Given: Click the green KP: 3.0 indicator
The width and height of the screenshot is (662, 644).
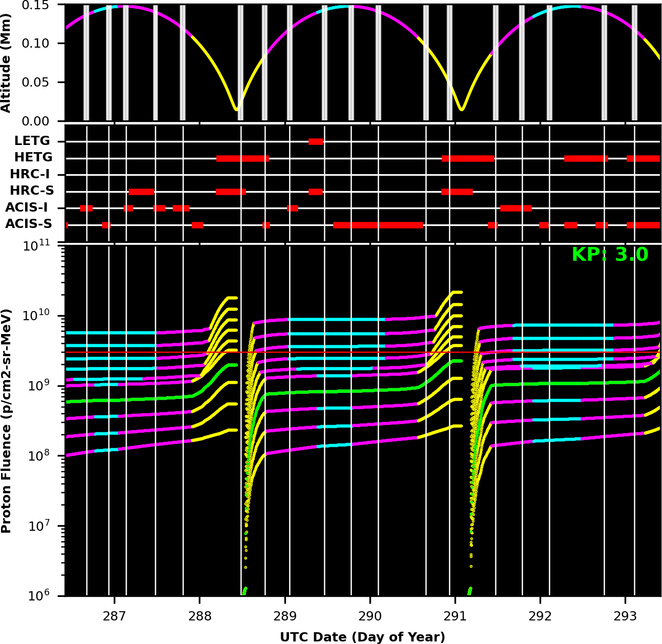Looking at the screenshot, I should (x=610, y=255).
